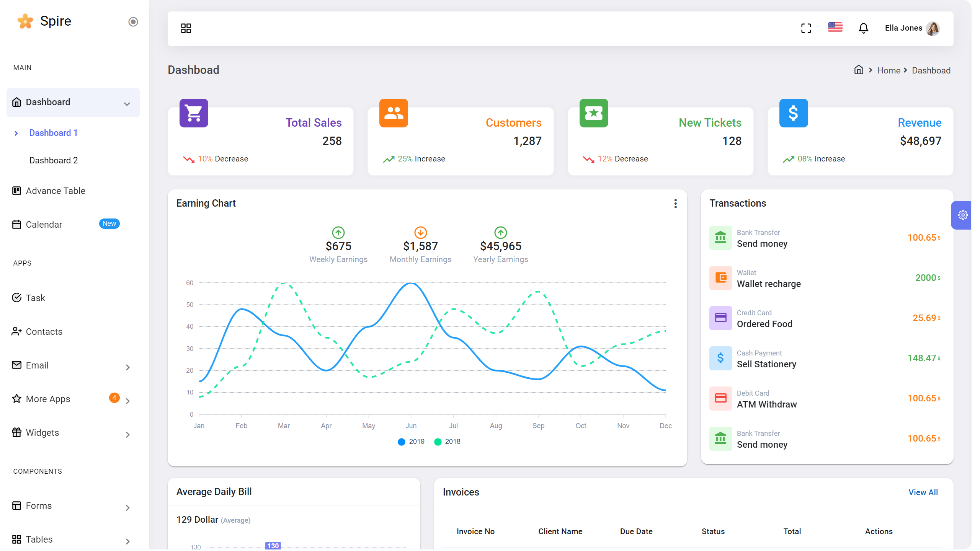
Task: Click View All invoices link
Action: [x=923, y=492]
